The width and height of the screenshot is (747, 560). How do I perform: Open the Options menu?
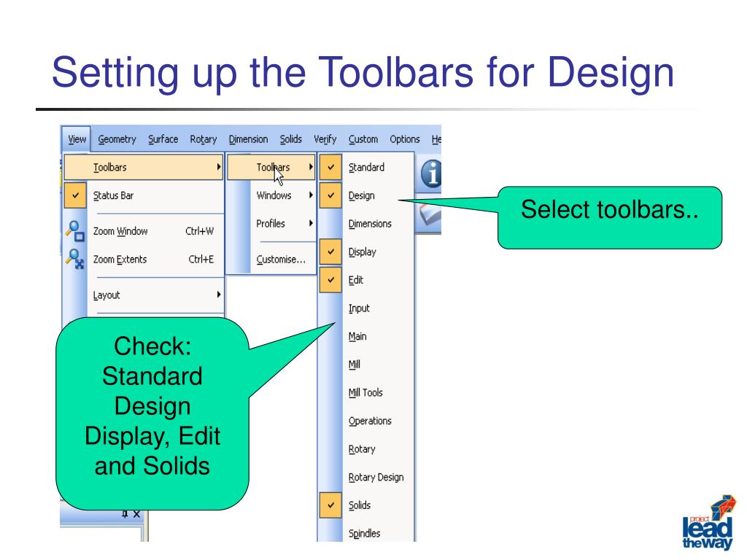[x=404, y=139]
